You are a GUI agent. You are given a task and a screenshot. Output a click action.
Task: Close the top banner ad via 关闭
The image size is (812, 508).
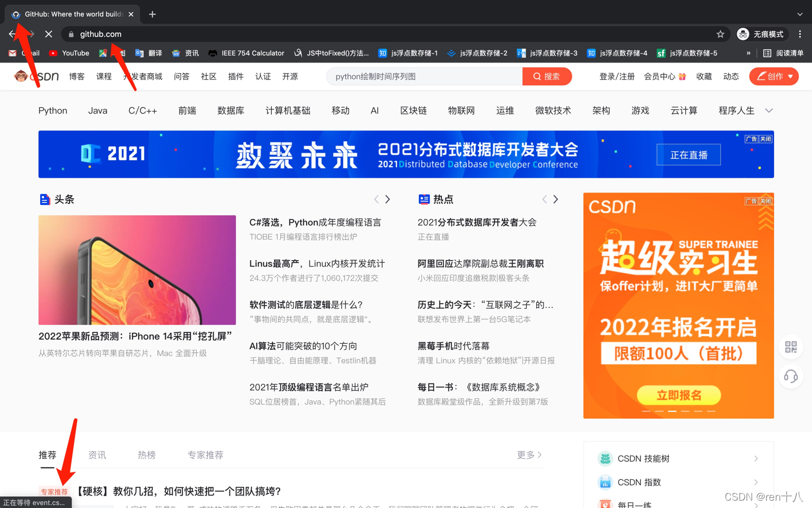point(765,139)
